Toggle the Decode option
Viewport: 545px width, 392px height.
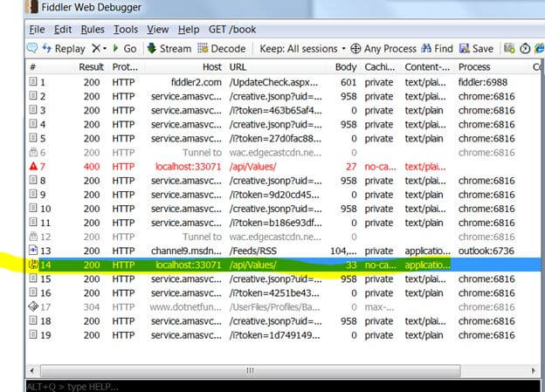[222, 49]
